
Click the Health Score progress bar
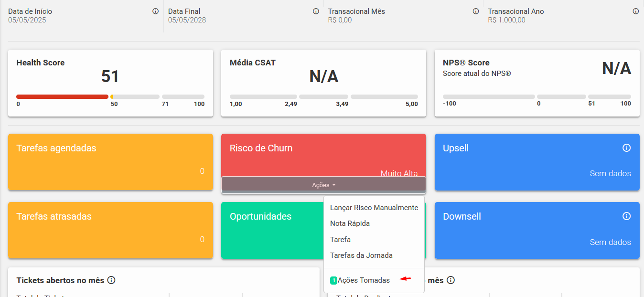coord(110,96)
